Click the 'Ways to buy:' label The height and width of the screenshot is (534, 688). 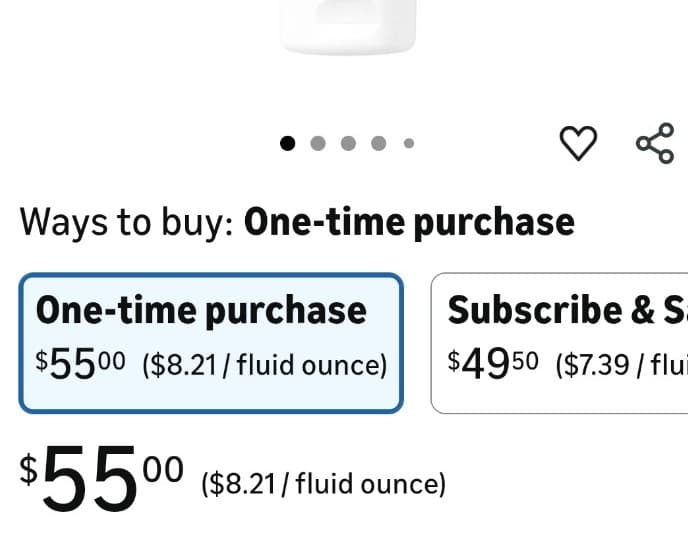[x=126, y=221]
